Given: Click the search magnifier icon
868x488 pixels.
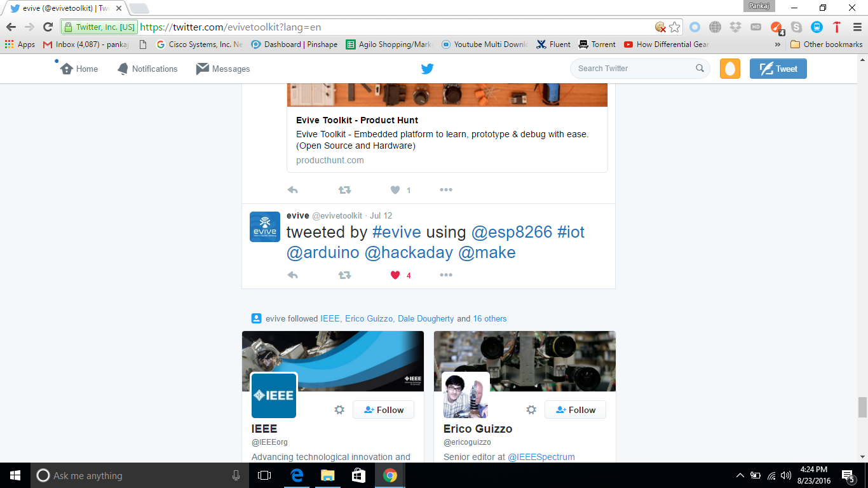Looking at the screenshot, I should pos(700,69).
